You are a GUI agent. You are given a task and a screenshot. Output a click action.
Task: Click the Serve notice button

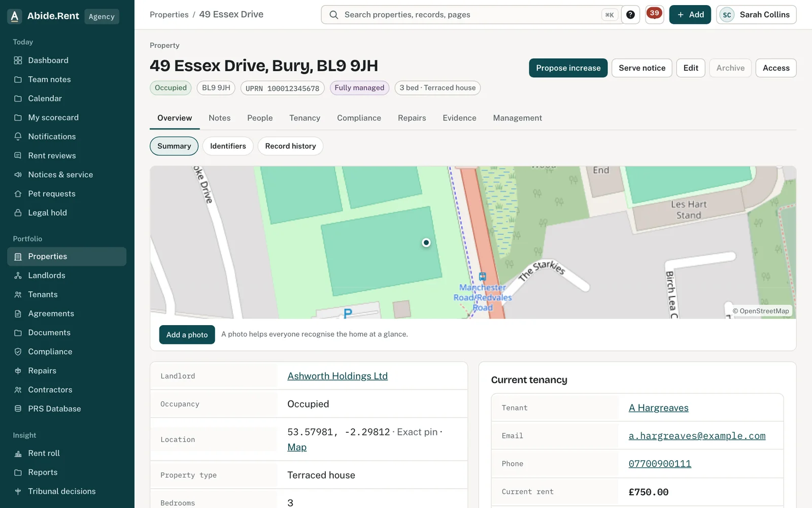pyautogui.click(x=642, y=68)
